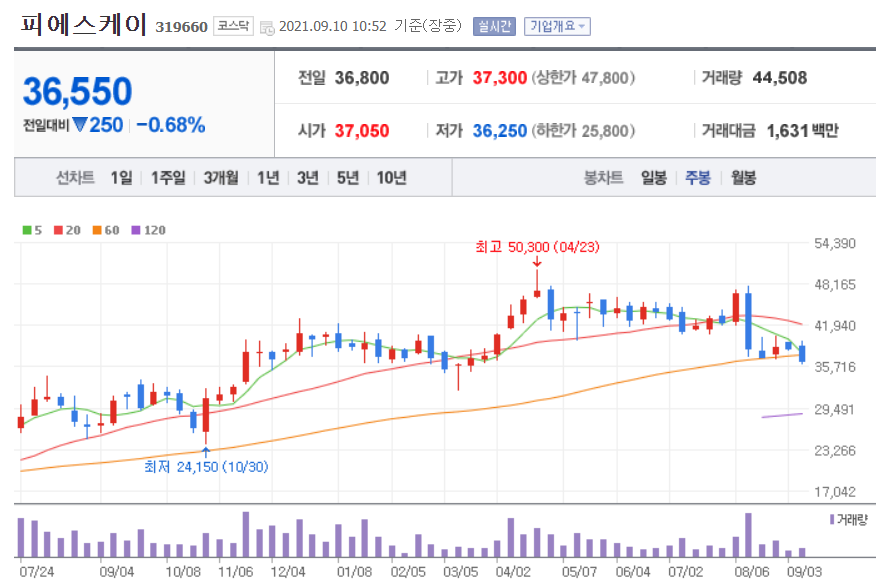Click the red arrow marking the 최고 peak

[x=538, y=263]
